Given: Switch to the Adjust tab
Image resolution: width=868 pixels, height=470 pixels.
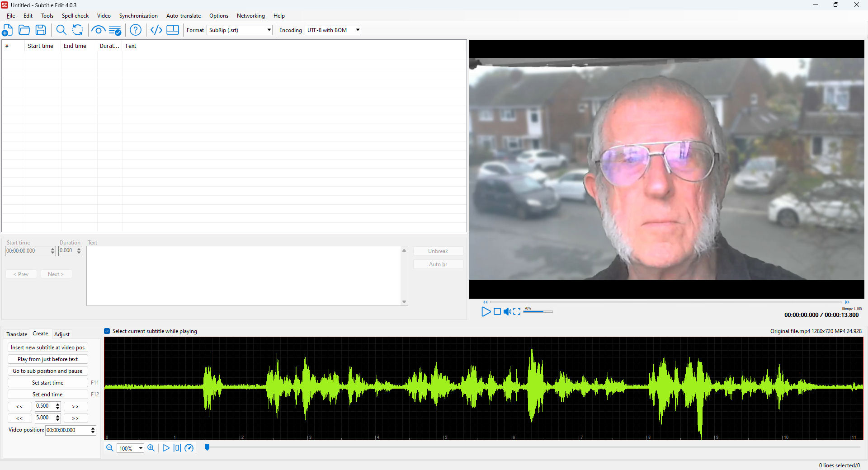Looking at the screenshot, I should coord(62,334).
